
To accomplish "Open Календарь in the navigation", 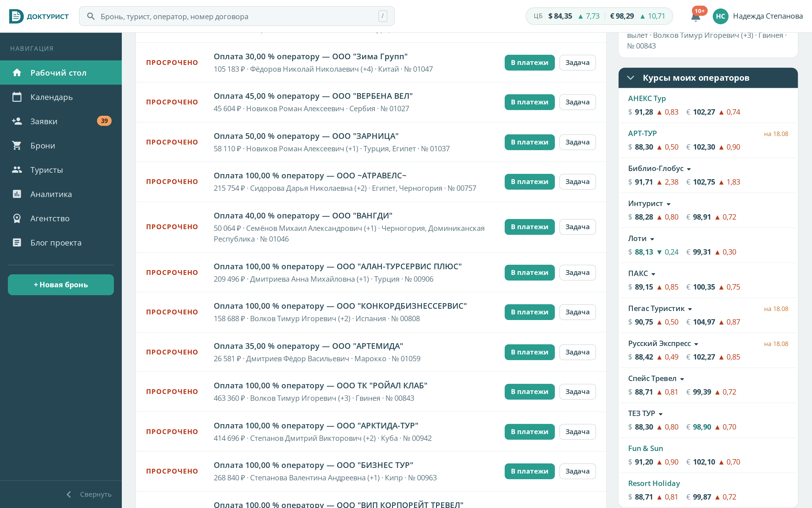I will point(61,97).
